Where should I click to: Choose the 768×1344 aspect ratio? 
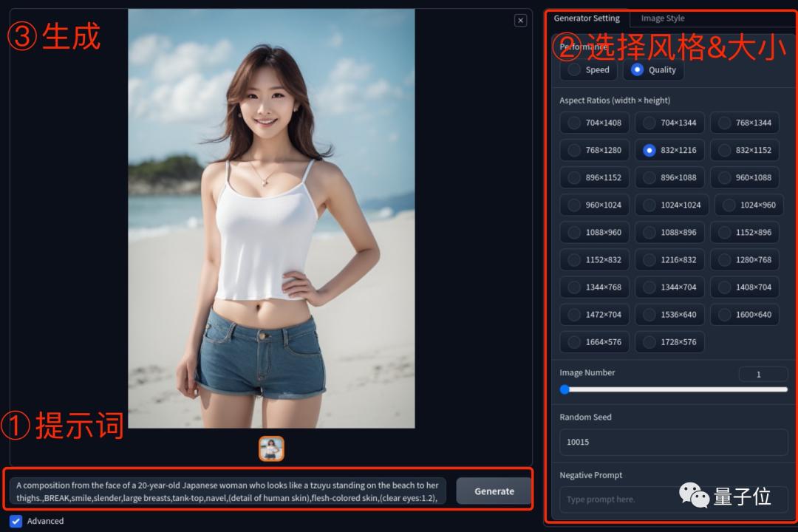tap(745, 123)
